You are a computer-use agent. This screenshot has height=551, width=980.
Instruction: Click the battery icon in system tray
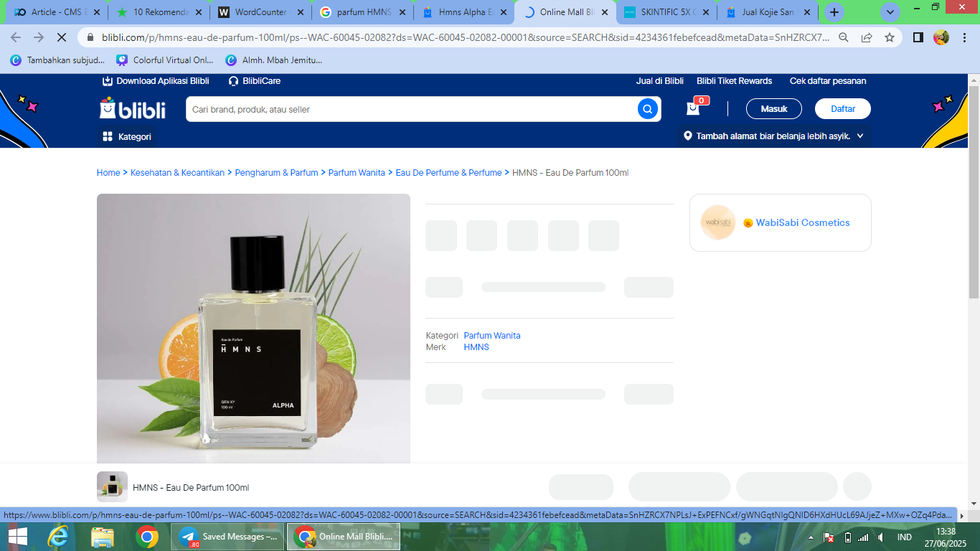[847, 537]
